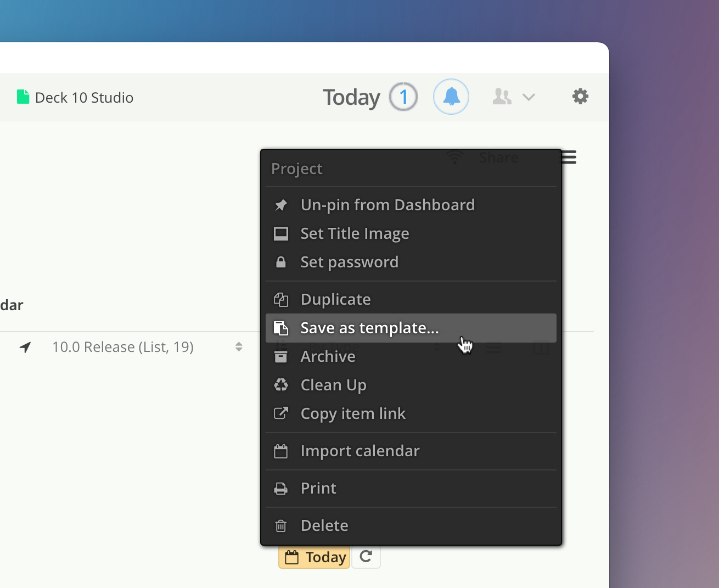Image resolution: width=719 pixels, height=588 pixels.
Task: Click the trash icon beside Delete
Action: pyautogui.click(x=280, y=526)
